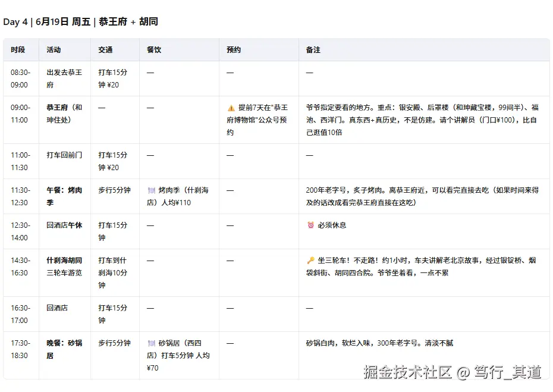Click the 烤肉季（什刹海店）人均¥110 cell
The image size is (553, 392).
pos(178,196)
